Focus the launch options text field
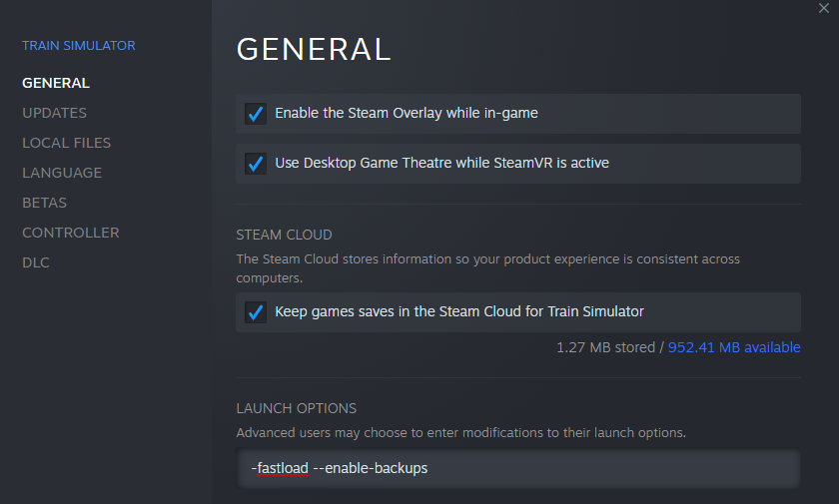The width and height of the screenshot is (839, 504). coord(599,468)
